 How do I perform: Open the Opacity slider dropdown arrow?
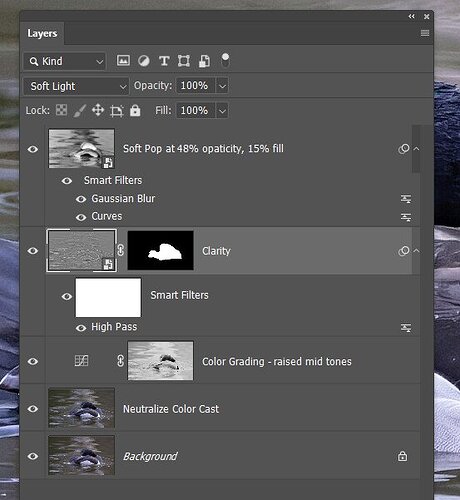tap(222, 86)
